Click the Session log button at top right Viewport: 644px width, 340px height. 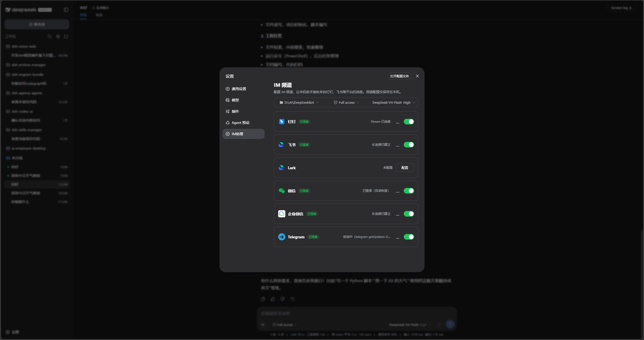click(622, 8)
